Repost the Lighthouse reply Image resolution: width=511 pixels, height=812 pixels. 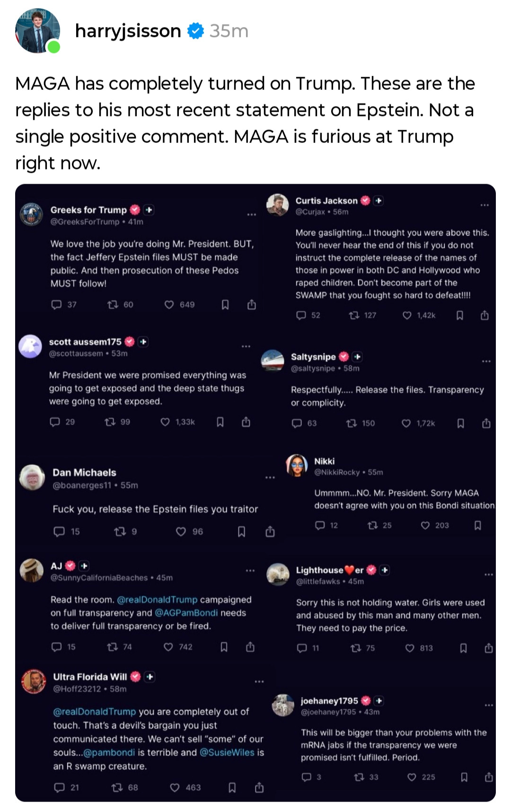tap(356, 648)
